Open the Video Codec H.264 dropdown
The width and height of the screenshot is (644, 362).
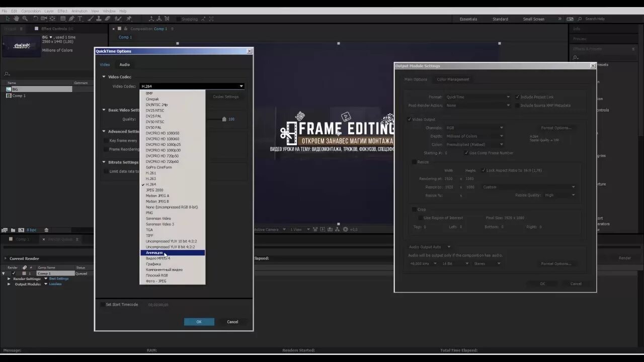click(x=192, y=86)
